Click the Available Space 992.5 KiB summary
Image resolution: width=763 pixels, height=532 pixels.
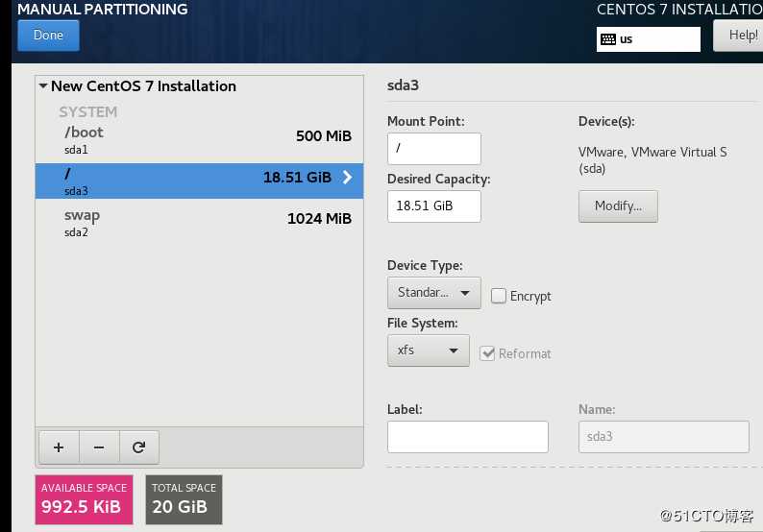coord(84,499)
